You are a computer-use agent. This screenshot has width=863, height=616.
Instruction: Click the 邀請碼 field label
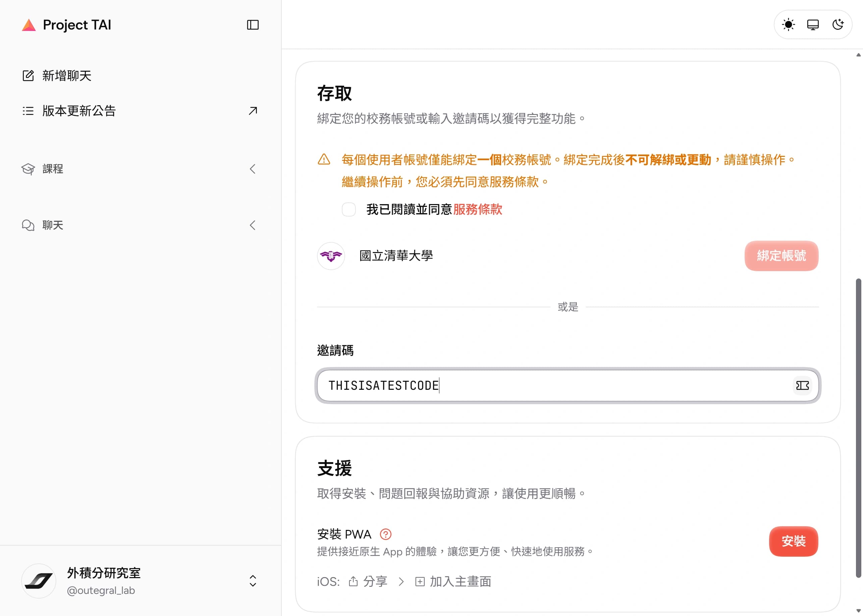(335, 350)
